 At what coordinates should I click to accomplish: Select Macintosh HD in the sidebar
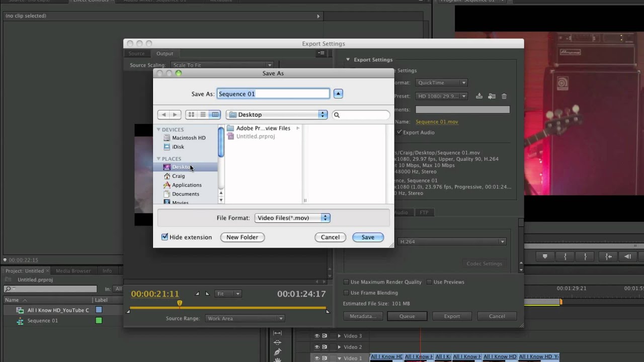point(185,138)
